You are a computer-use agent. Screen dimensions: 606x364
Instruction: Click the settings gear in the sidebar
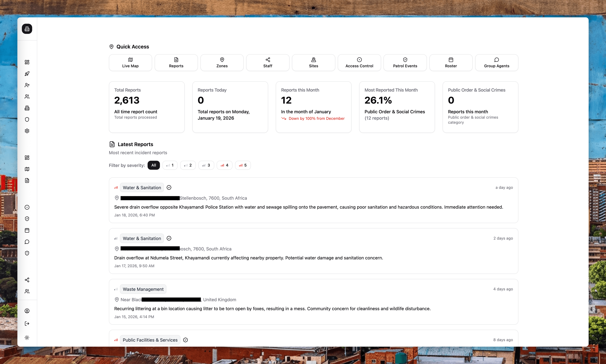(27, 131)
